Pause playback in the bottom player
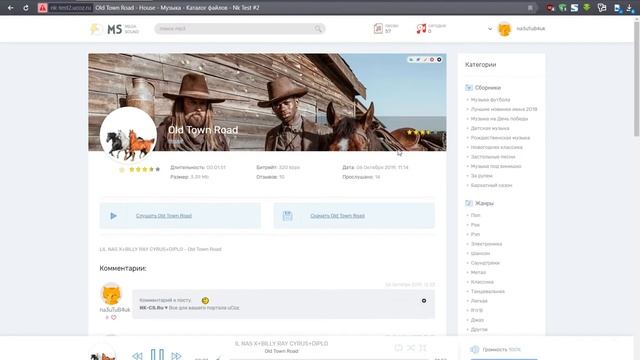 [157, 354]
